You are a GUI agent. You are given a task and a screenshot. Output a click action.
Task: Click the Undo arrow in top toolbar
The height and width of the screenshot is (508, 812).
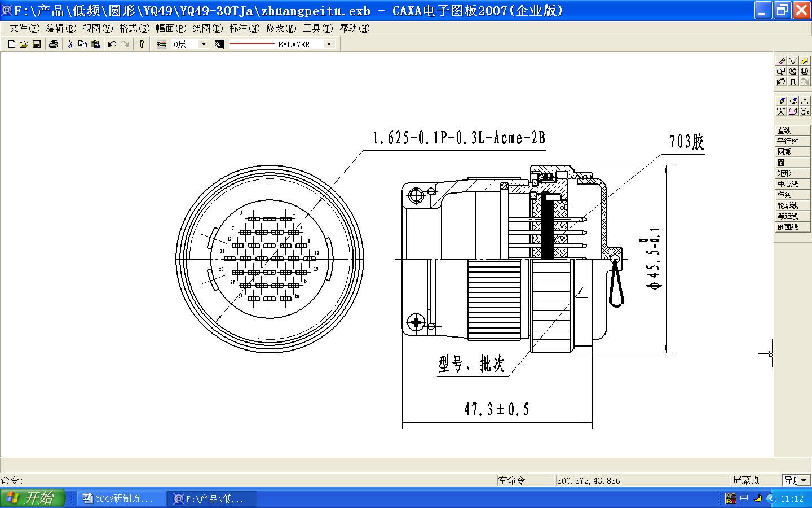pyautogui.click(x=112, y=44)
